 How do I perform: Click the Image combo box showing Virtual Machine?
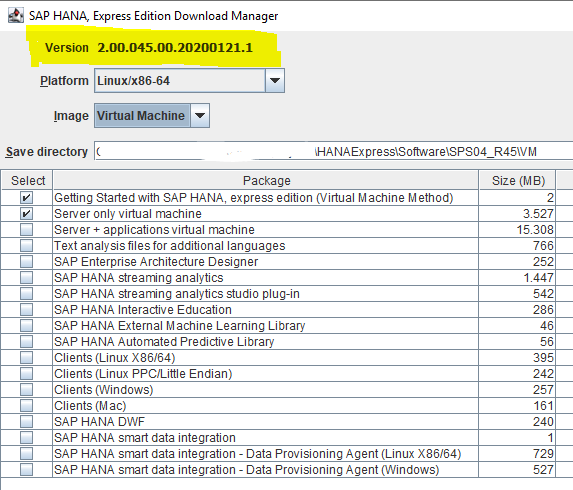(x=152, y=115)
